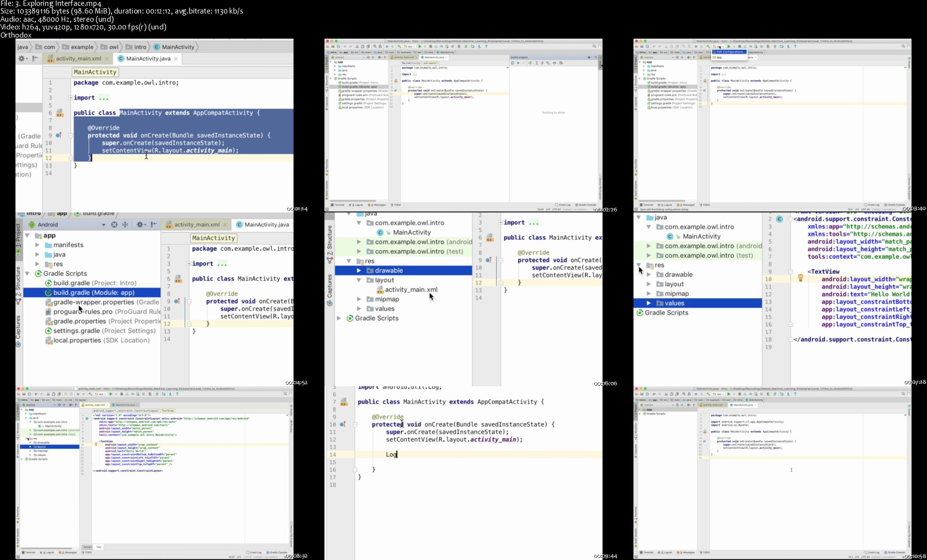Select activity_main.xml file in 00:06:06 tree
Image resolution: width=927 pixels, height=560 pixels.
pos(407,290)
